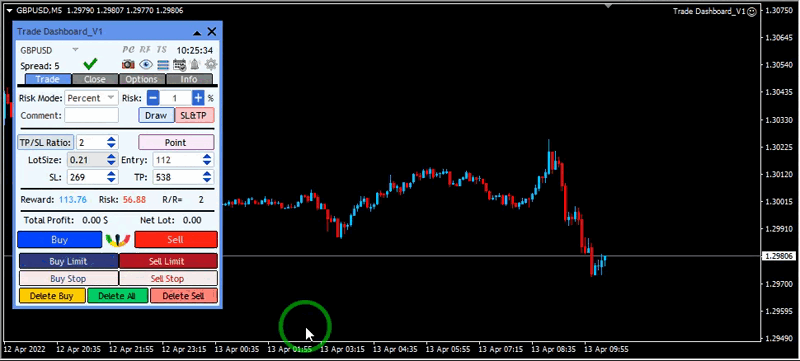Increase Risk with the plus button
This screenshot has height=361, width=800.
coord(198,98)
